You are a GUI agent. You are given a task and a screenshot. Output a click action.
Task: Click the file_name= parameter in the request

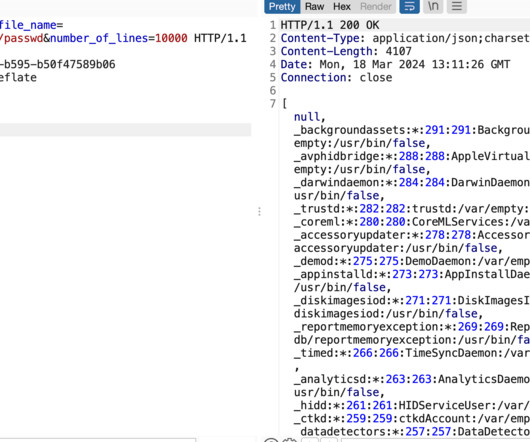click(x=31, y=25)
